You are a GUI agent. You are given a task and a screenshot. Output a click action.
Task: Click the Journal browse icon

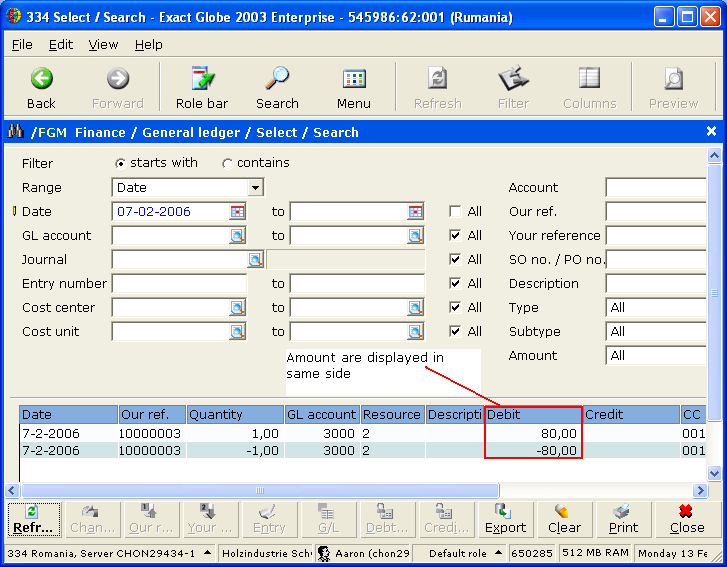pos(255,260)
